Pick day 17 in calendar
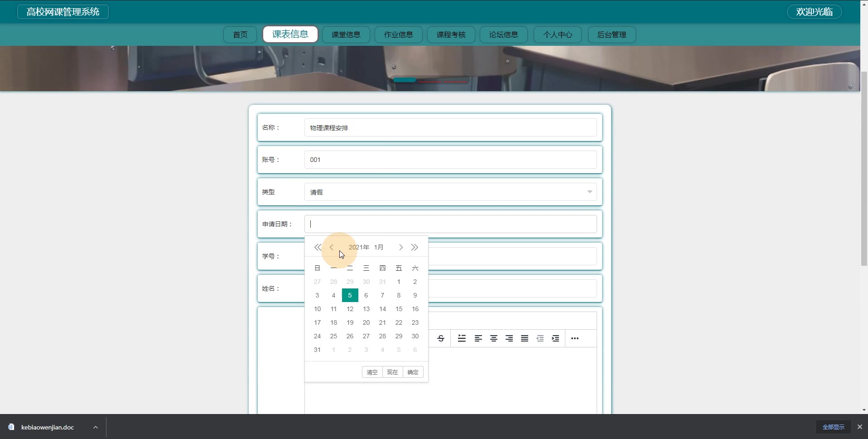This screenshot has width=868, height=439. (x=317, y=322)
